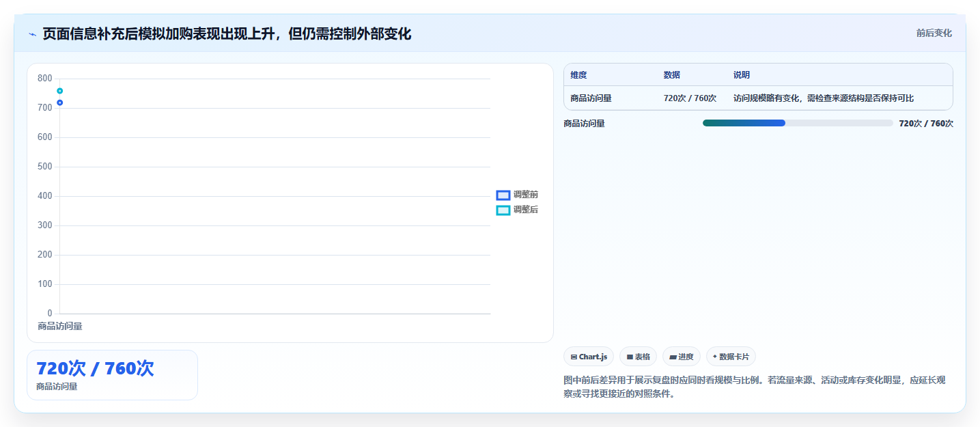Click the 前后变化 label in the header
Image resolution: width=980 pixels, height=427 pixels.
pyautogui.click(x=934, y=33)
